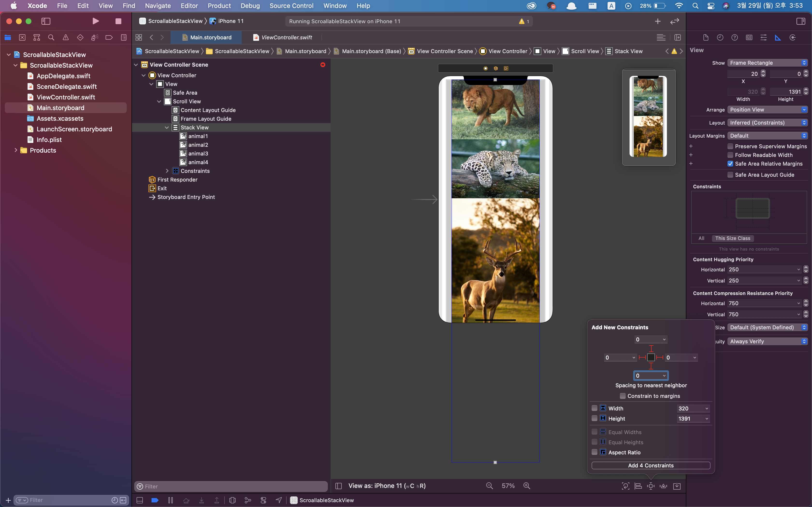Open the Show Frame Rectangle dropdown
The width and height of the screenshot is (812, 507).
click(767, 63)
